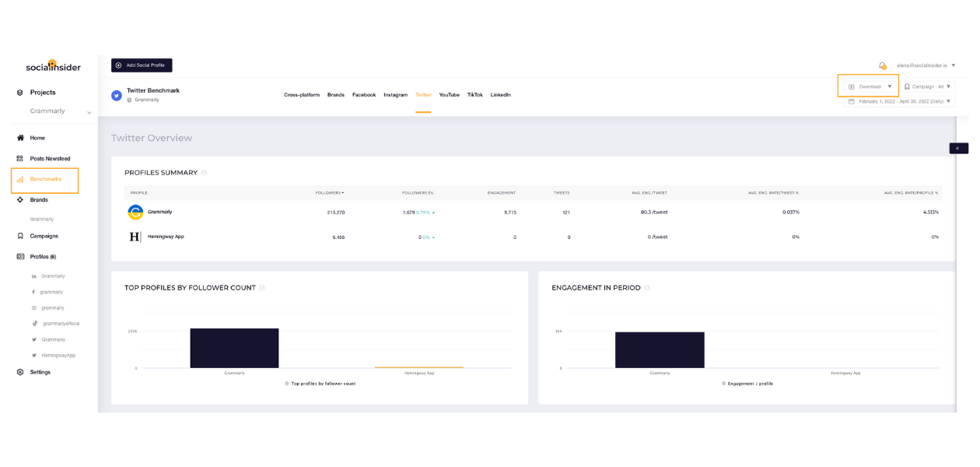The height and width of the screenshot is (467, 980).
Task: Click the Followers Ev. column header
Action: (x=418, y=192)
